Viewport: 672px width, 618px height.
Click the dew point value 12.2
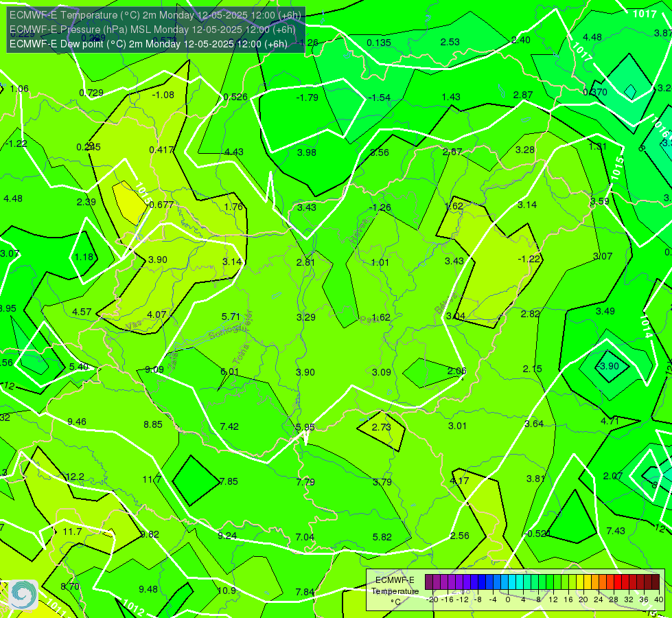(x=75, y=477)
